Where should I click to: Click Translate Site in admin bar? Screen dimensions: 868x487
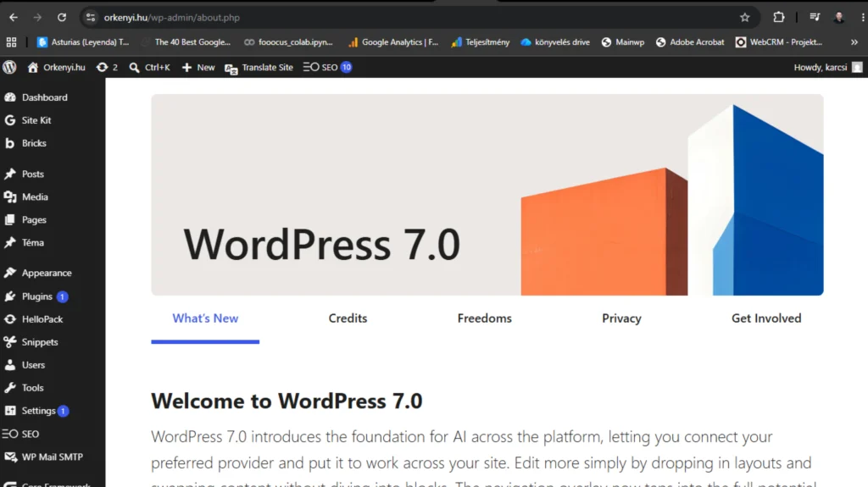click(259, 67)
